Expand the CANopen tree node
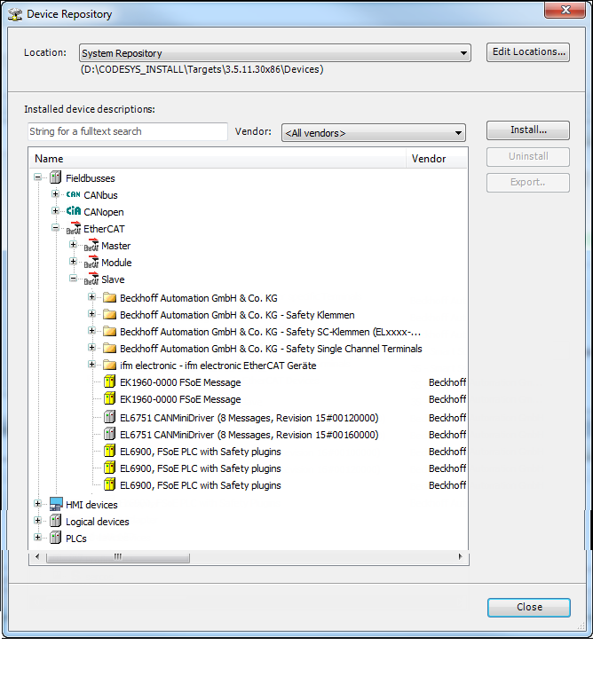This screenshot has height=700, width=593. click(56, 212)
